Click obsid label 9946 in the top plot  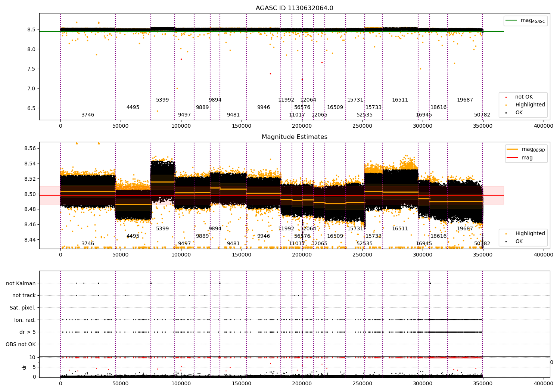(264, 107)
